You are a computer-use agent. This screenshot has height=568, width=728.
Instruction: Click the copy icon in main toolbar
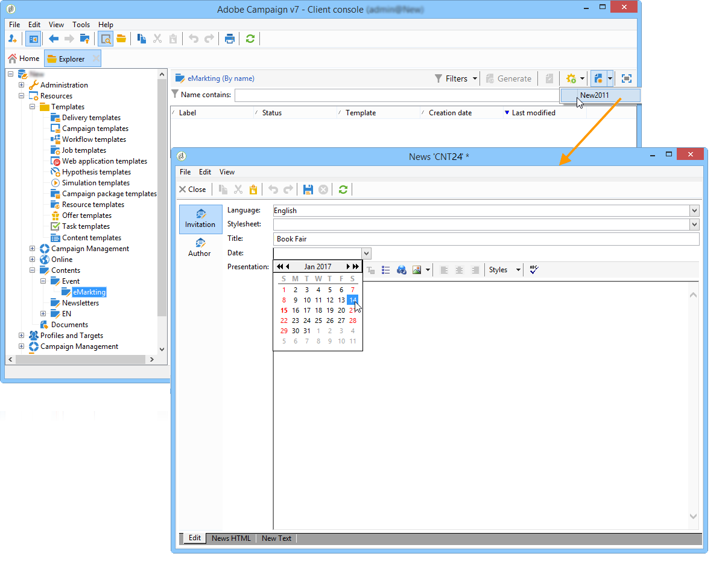click(x=142, y=39)
